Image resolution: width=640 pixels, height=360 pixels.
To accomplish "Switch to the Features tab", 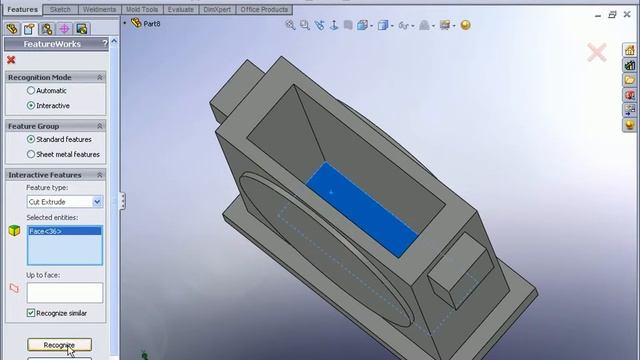I will pos(22,9).
